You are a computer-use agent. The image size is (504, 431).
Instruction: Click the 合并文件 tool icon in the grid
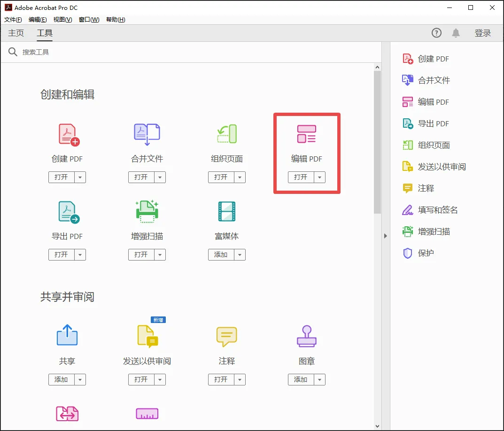pyautogui.click(x=147, y=135)
